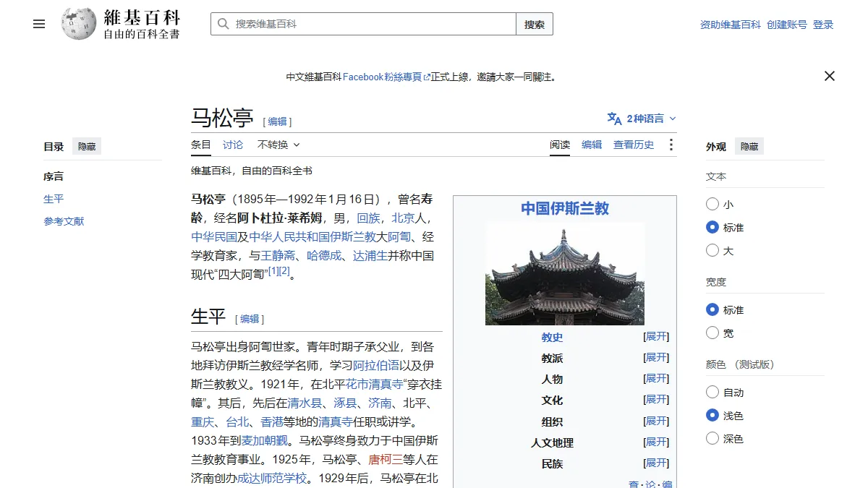Expand the 教史 infobox section
Screen dimensions: 868x488
click(x=657, y=336)
